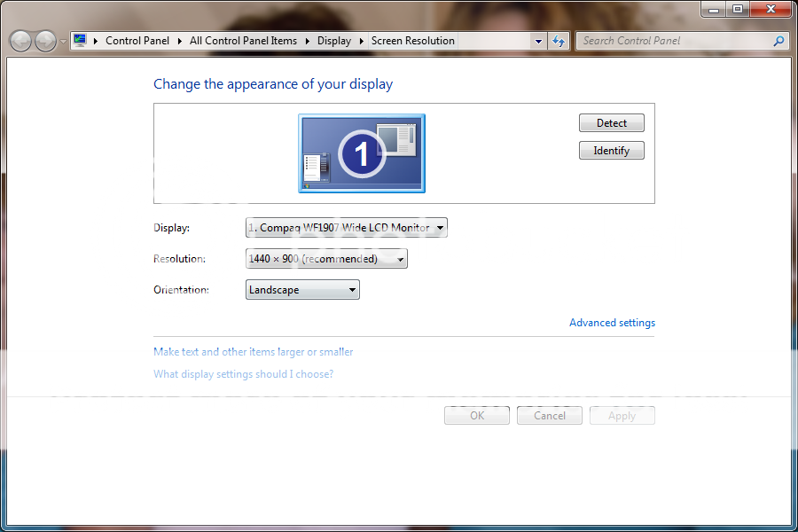The height and width of the screenshot is (532, 798).
Task: Open What display settings should I choose link
Action: coord(243,374)
